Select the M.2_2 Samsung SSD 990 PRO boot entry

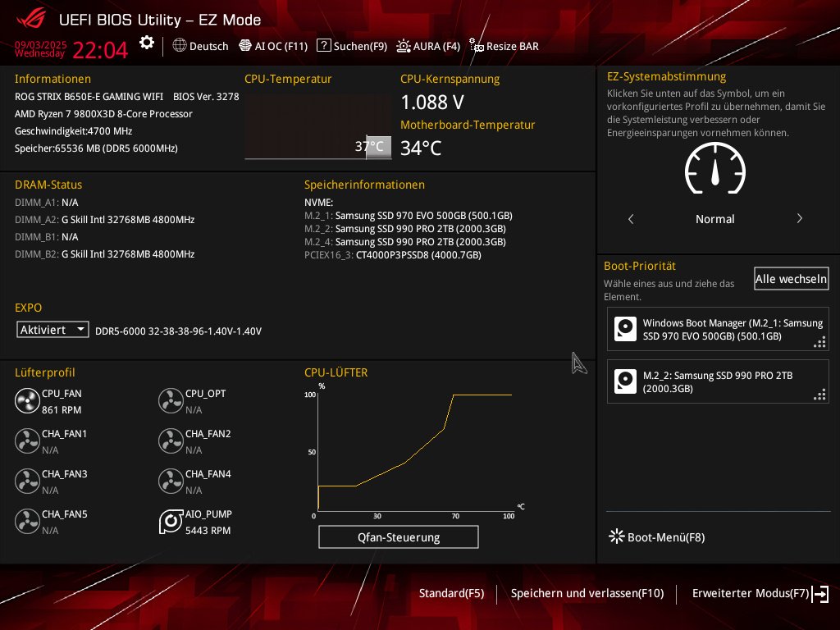click(x=718, y=381)
